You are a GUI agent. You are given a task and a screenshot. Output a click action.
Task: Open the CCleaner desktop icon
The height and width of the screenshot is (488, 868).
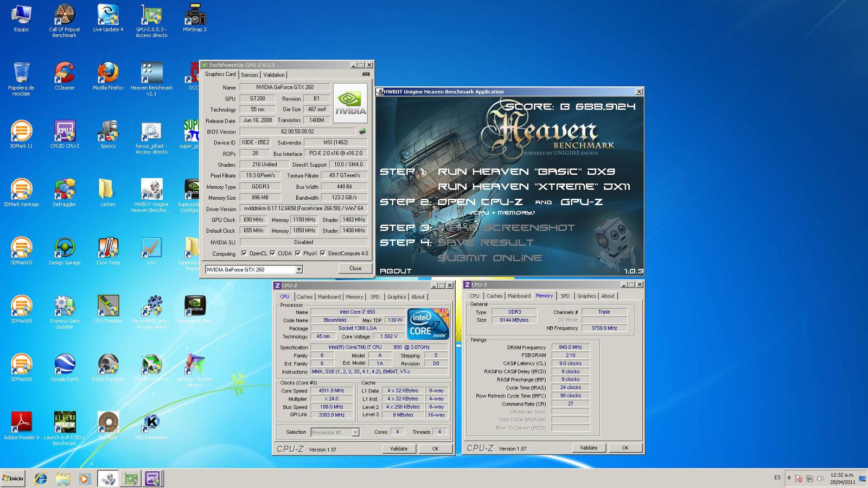(x=65, y=76)
